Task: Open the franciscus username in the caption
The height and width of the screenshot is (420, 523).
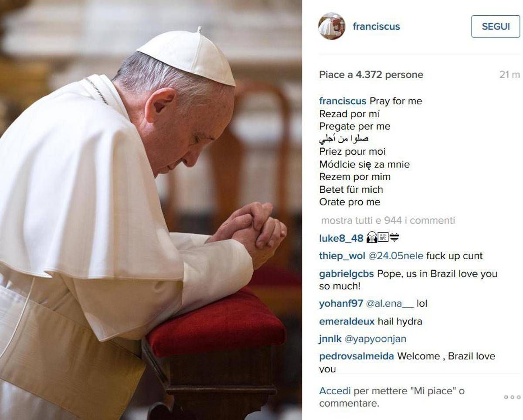Action: 343,101
